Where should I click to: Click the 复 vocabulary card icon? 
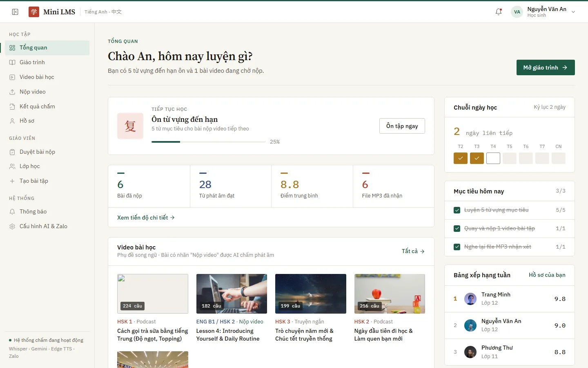pos(130,126)
